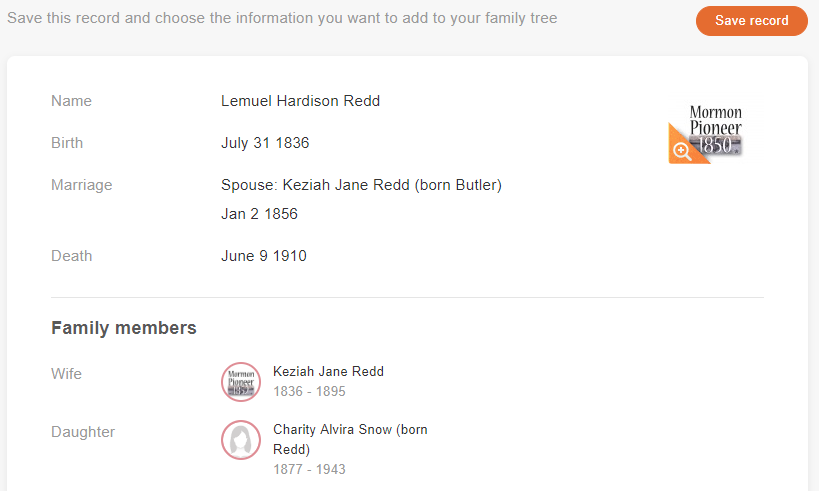Click the marriage date Jan 2 1856

tap(259, 214)
